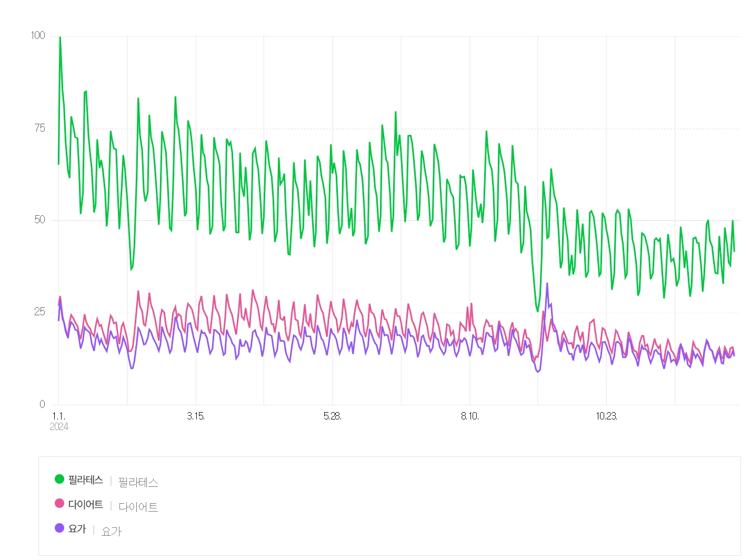Viewport: 751px width, 560px height.
Task: Toggle the bold 요가 series label
Action: pos(77,528)
